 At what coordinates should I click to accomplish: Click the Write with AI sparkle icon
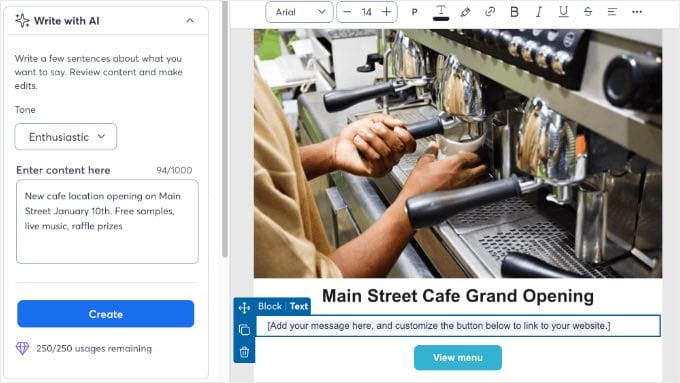pyautogui.click(x=22, y=20)
